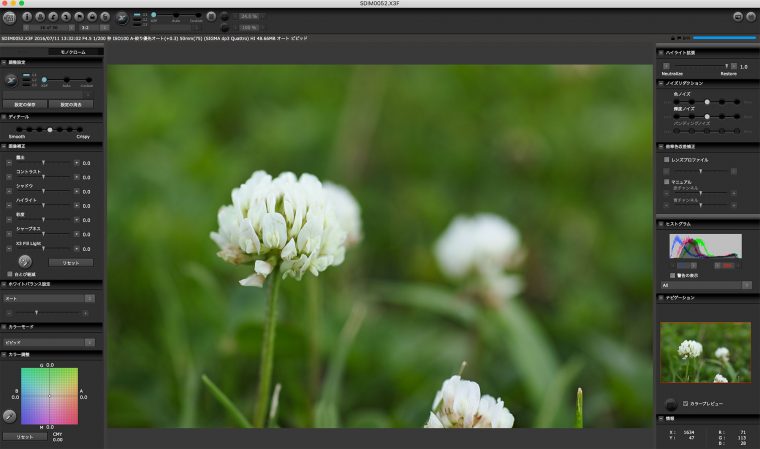Click the center dot of the color wheel

49,396
